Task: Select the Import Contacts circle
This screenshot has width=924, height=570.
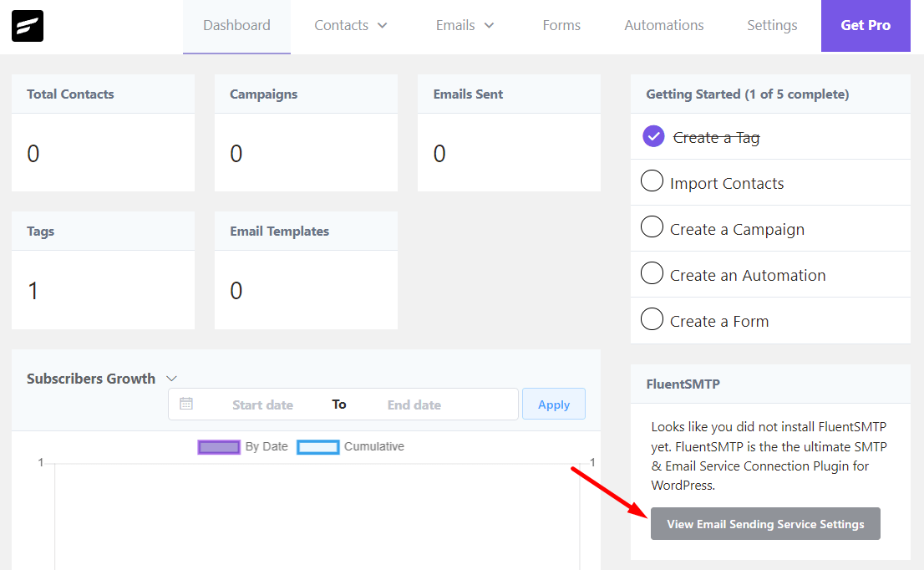Action: click(652, 181)
